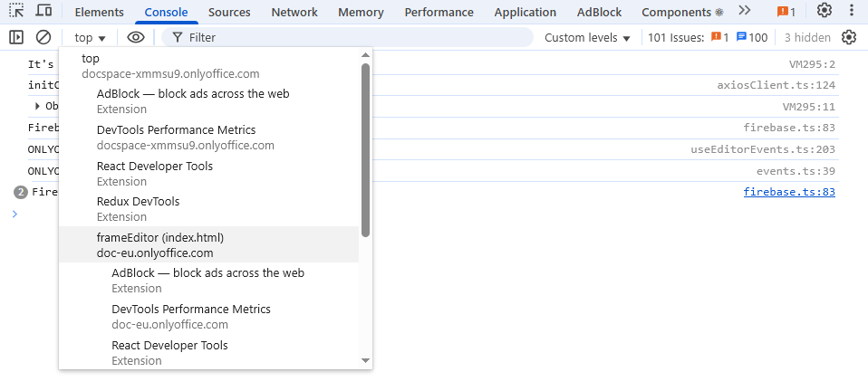Create live expression with the eye icon
868x391 pixels.
[136, 38]
